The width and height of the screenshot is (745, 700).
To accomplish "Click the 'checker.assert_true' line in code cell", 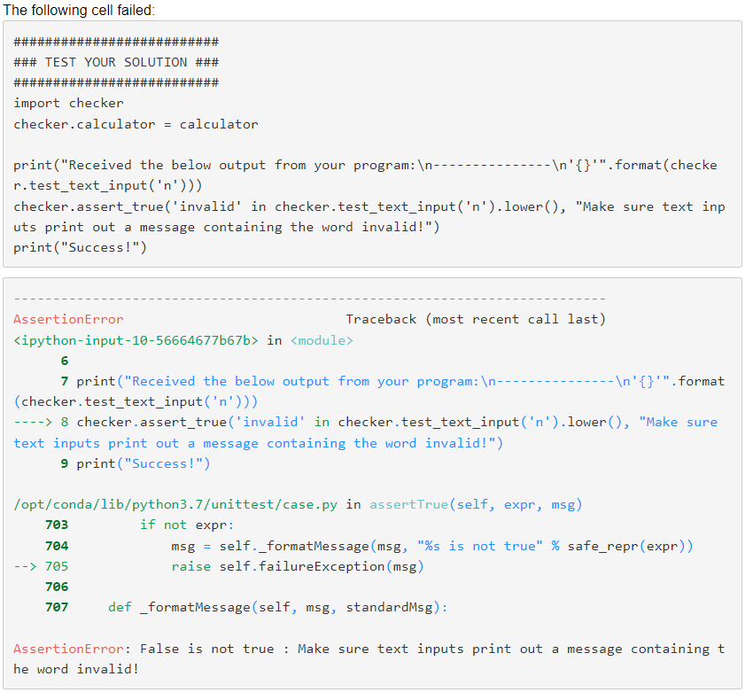I will 369,217.
